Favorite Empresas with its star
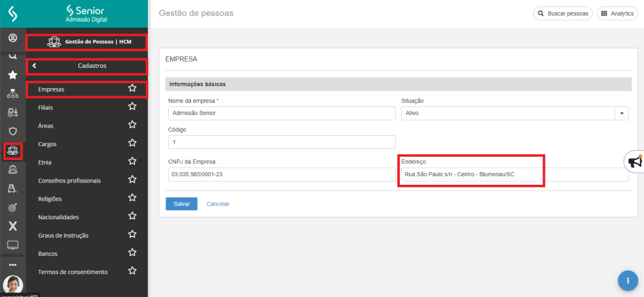The width and height of the screenshot is (644, 297). [x=132, y=89]
